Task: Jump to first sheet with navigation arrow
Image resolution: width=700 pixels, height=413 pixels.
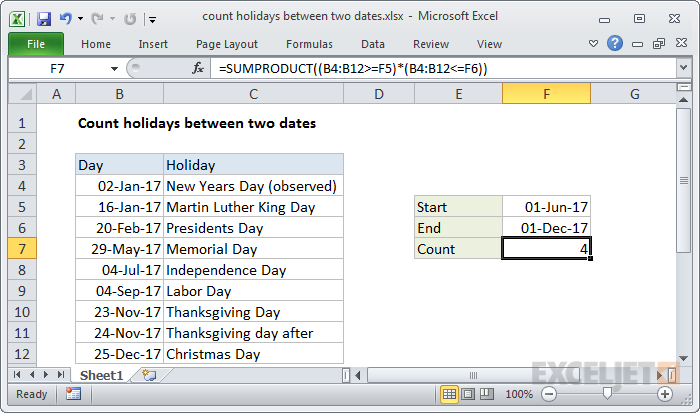Action: [14, 376]
